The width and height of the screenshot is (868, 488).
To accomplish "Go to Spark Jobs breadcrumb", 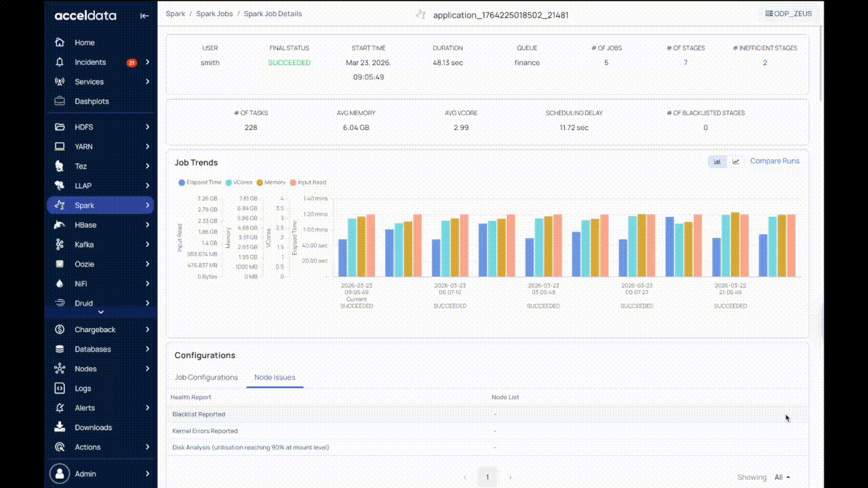I will point(214,14).
